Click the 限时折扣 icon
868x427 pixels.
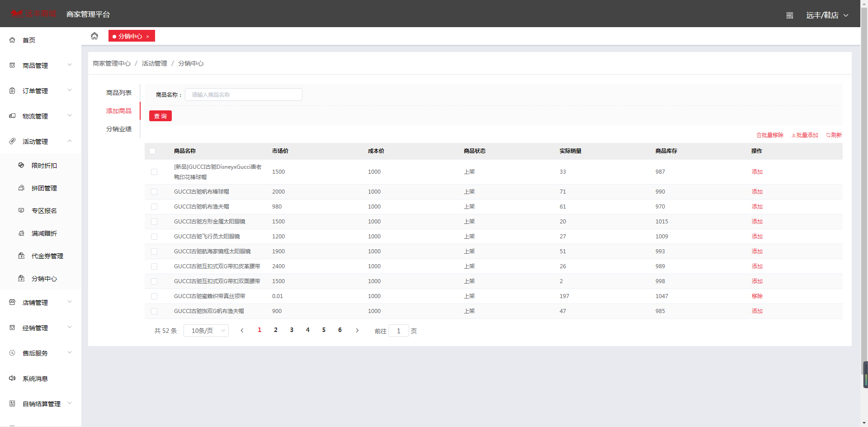pyautogui.click(x=21, y=165)
